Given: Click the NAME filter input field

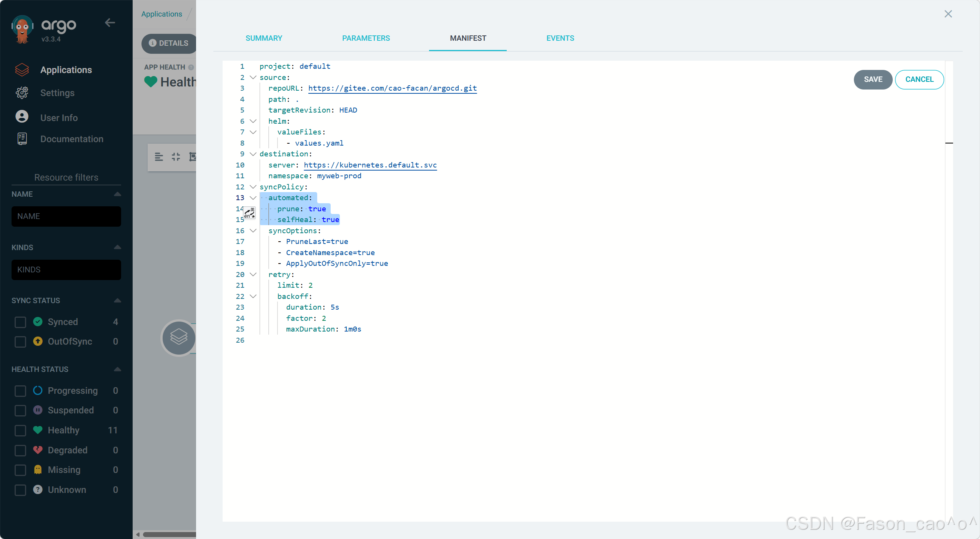Looking at the screenshot, I should [x=66, y=216].
